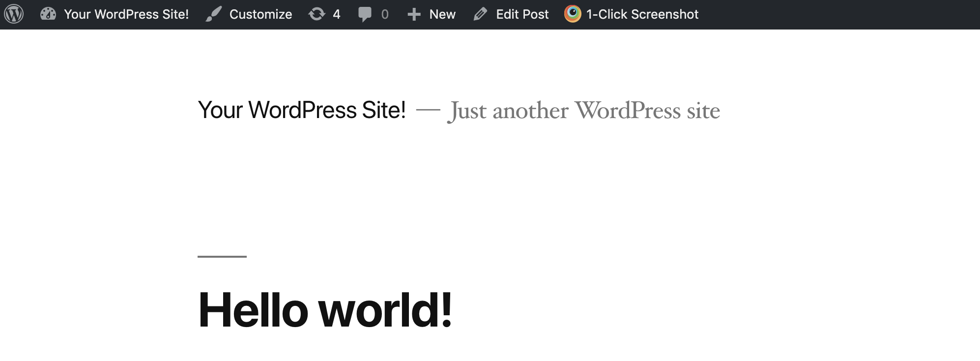This screenshot has height=361, width=980.
Task: Open the Customize admin bar item
Action: point(260,14)
